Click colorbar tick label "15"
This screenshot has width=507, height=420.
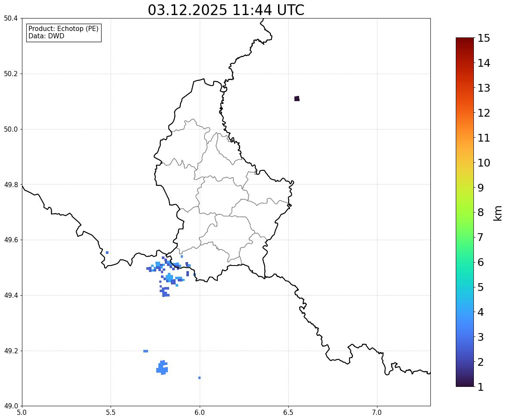[484, 38]
